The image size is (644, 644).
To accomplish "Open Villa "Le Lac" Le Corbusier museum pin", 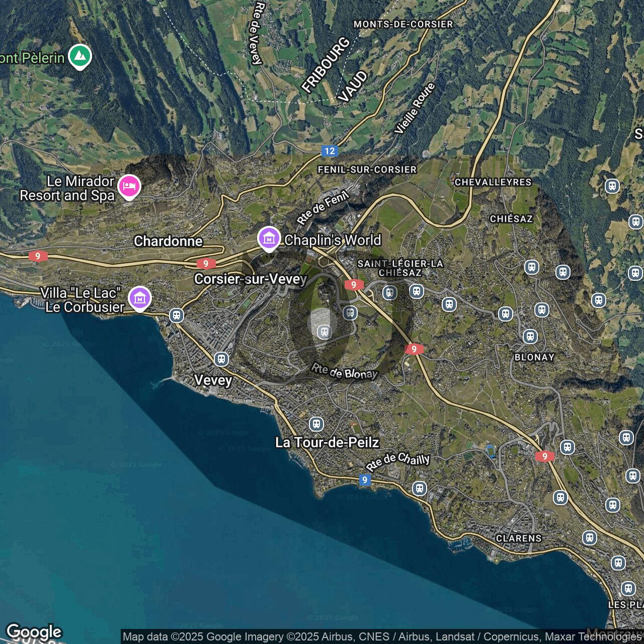I will click(x=139, y=298).
